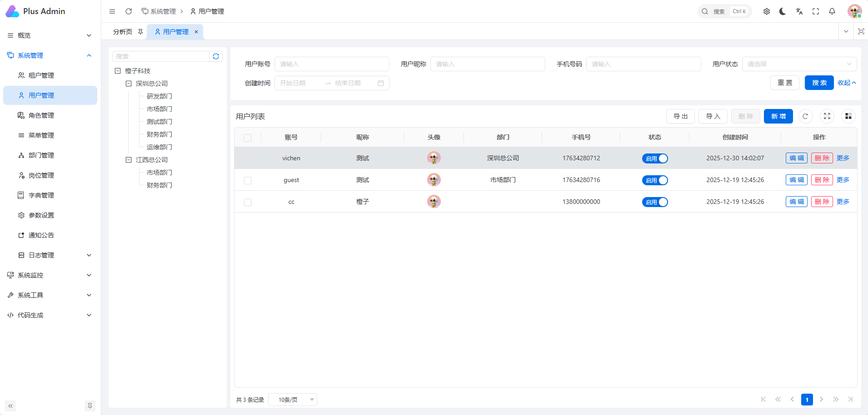Click the 更多 link for user vichen
868x415 pixels.
pos(843,158)
